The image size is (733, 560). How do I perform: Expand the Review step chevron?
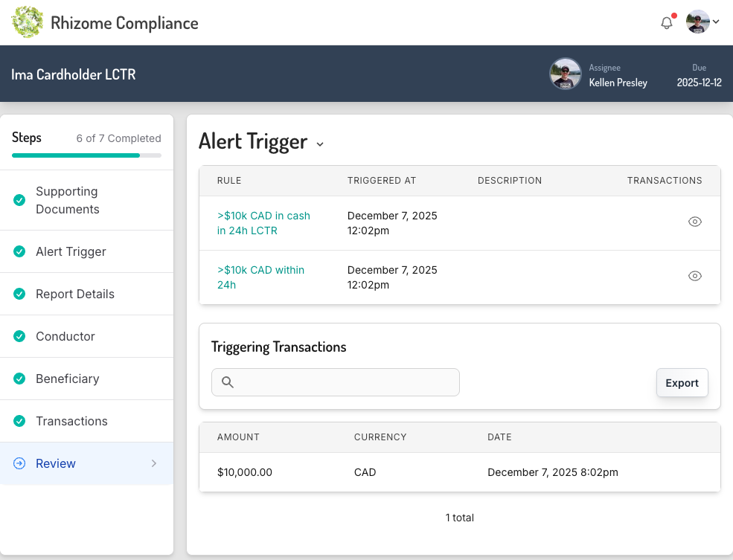154,463
